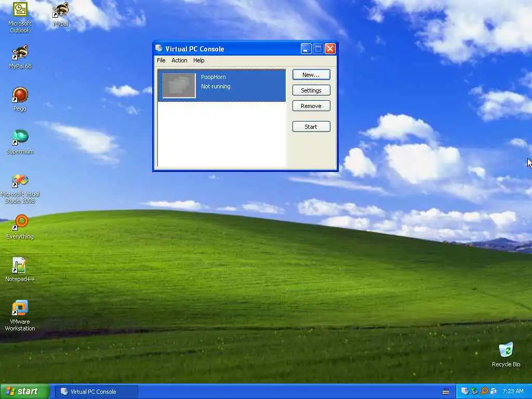
Task: Open Settings for the virtual machine
Action: coord(311,90)
